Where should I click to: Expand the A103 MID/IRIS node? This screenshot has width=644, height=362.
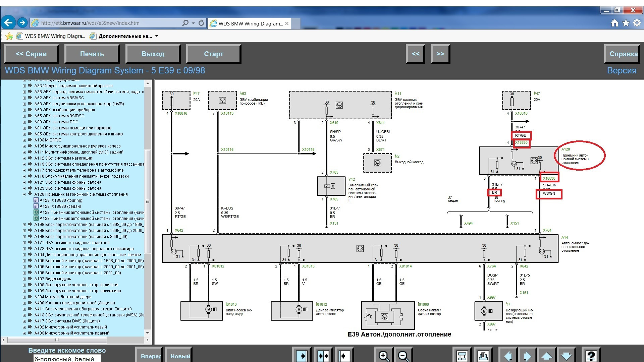24,140
